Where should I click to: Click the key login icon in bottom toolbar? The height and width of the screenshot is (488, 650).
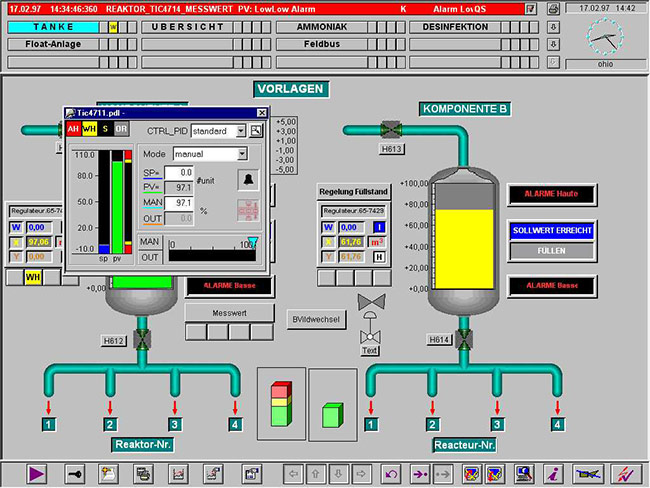click(76, 472)
